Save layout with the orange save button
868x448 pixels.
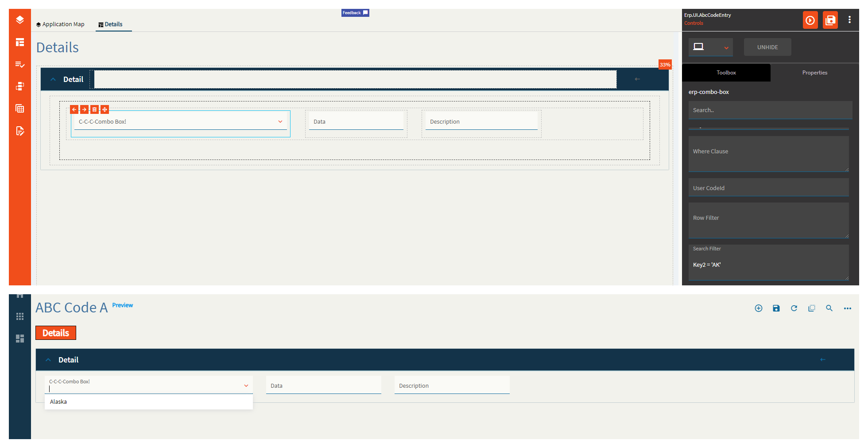(830, 20)
